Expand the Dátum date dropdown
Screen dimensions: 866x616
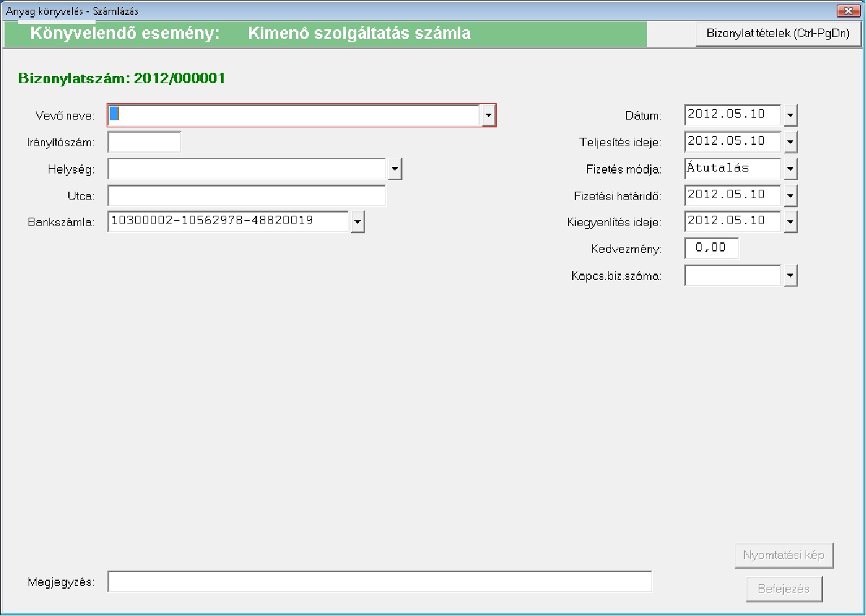tap(790, 116)
